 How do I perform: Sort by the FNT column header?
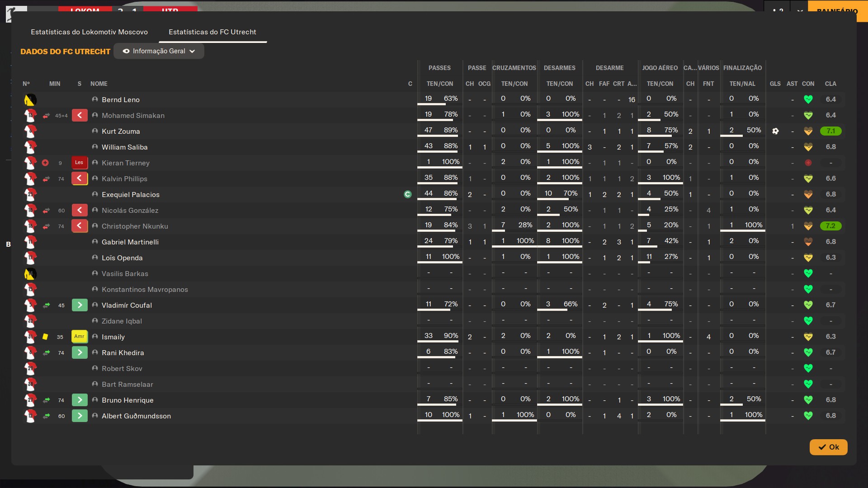click(708, 84)
